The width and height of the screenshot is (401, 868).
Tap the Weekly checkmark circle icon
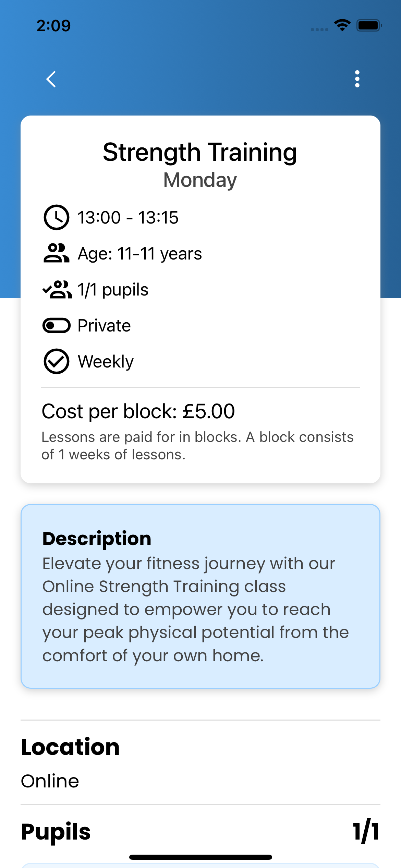pyautogui.click(x=57, y=361)
